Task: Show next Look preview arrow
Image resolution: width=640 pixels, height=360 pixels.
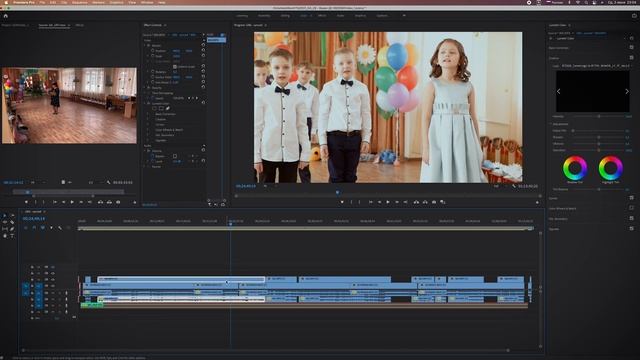Action: [627, 91]
